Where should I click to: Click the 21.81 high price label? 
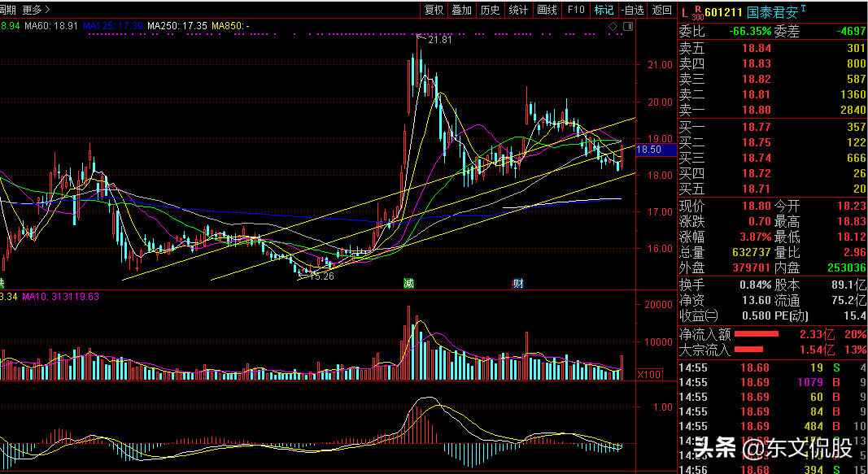point(439,40)
